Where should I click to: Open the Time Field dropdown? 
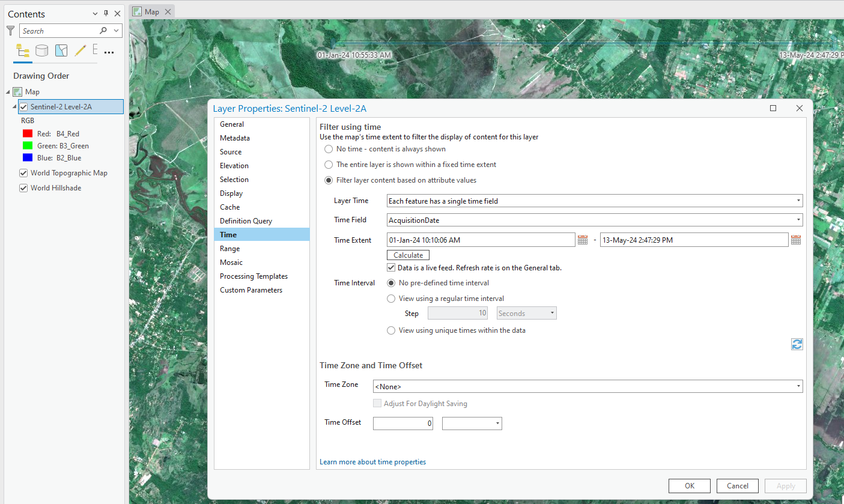798,220
